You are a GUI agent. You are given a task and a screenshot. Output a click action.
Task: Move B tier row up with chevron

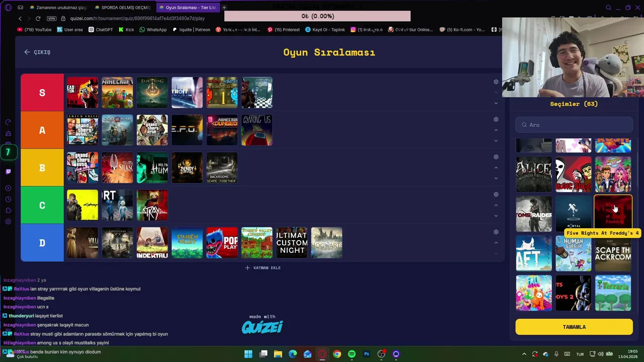496,168
